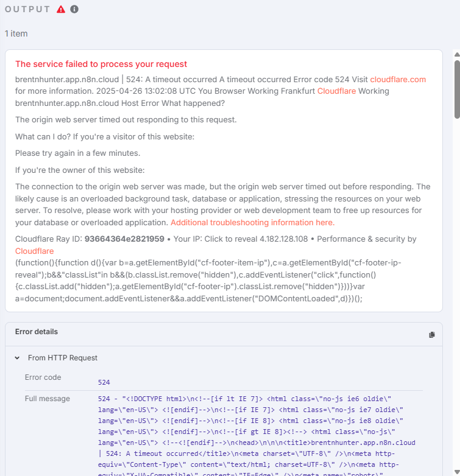Copy the error details with the copy icon
This screenshot has height=476, width=460.
[432, 335]
